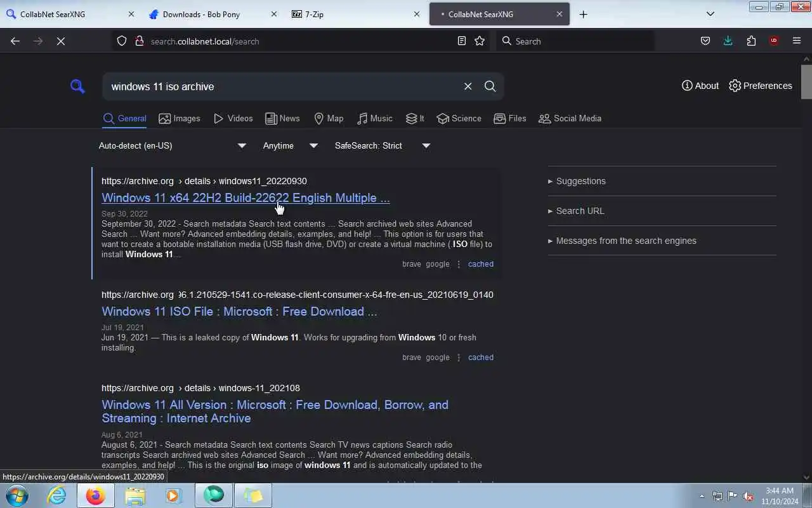The image size is (812, 508).
Task: Switch to the Social Media category
Action: coord(570,118)
